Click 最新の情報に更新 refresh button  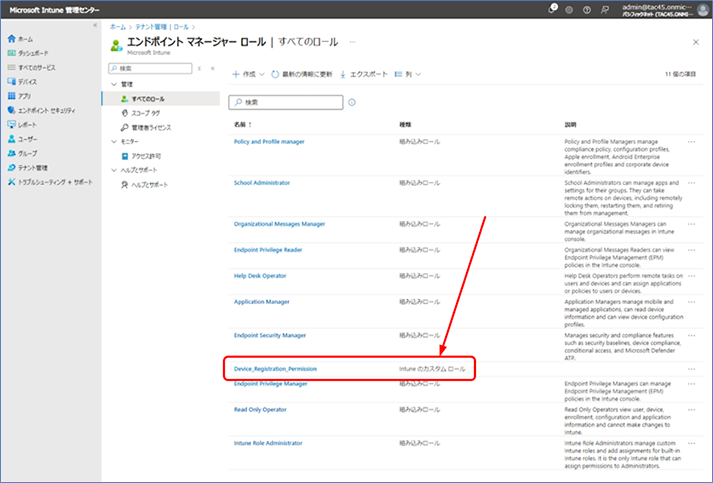(302, 74)
